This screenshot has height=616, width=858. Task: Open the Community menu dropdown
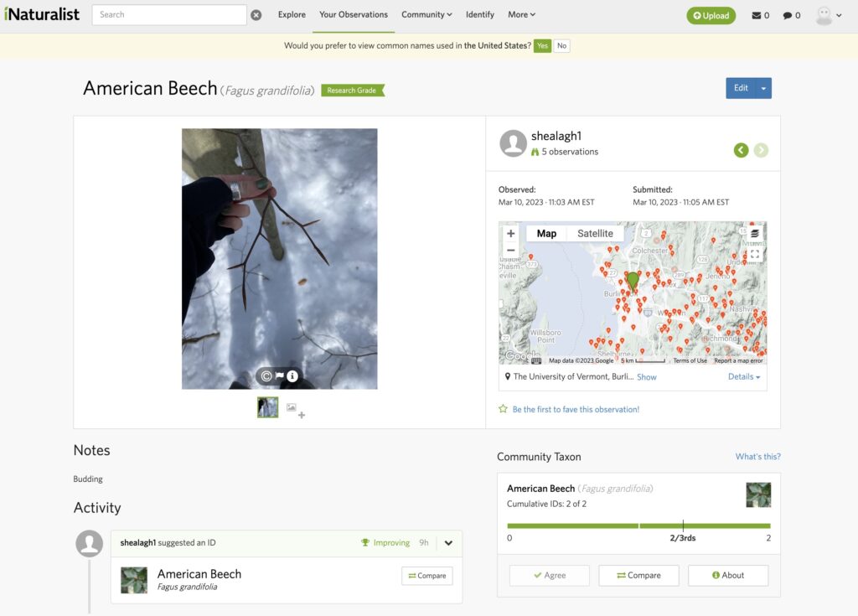point(426,14)
